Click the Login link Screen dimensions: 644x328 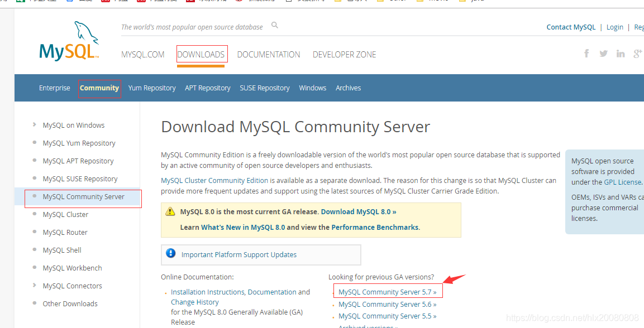point(615,27)
